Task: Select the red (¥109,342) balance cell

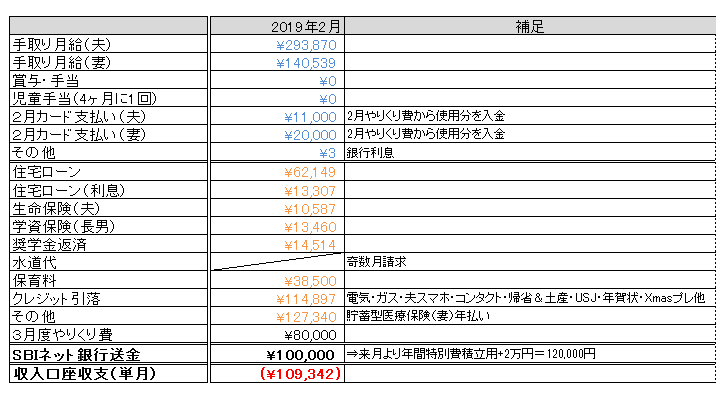Action: point(277,374)
